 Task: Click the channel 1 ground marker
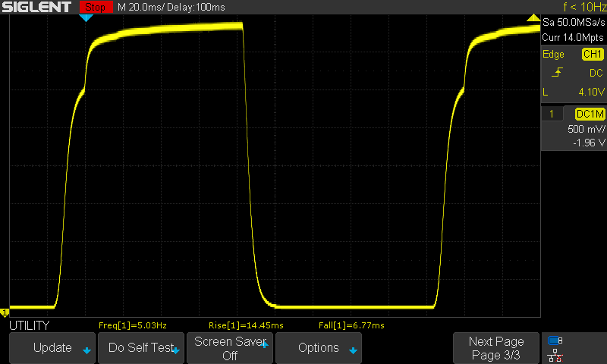[x=5, y=312]
